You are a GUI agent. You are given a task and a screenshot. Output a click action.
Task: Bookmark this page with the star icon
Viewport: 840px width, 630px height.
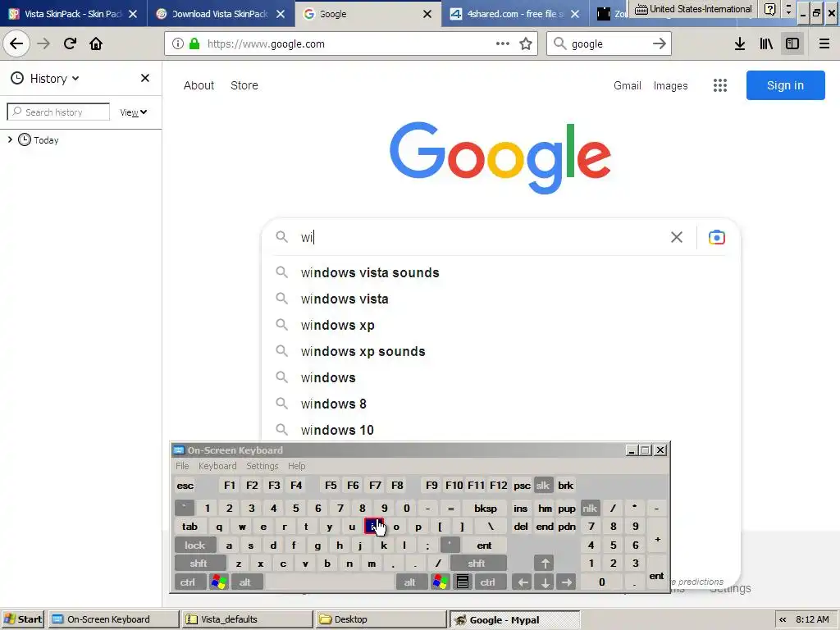click(526, 44)
